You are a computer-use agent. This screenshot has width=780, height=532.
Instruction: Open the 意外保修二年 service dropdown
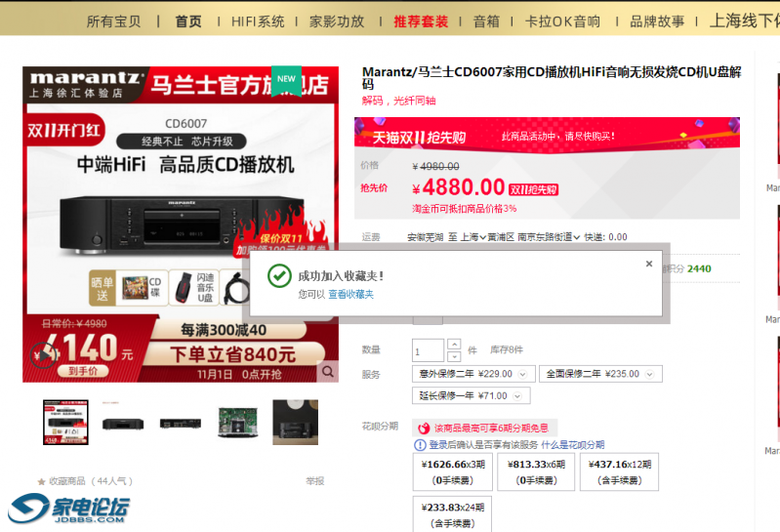(x=473, y=374)
